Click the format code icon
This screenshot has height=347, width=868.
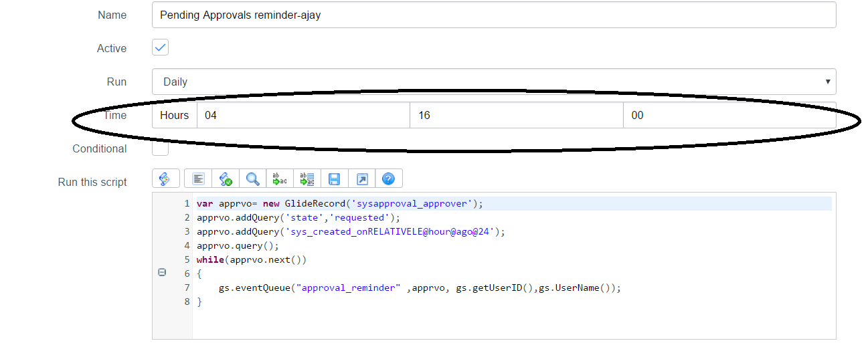tap(198, 179)
